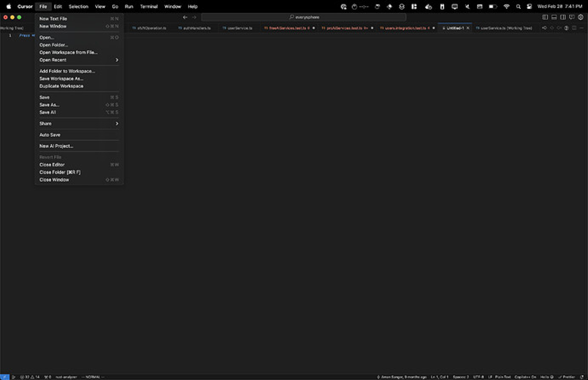The width and height of the screenshot is (588, 380).
Task: Toggle Auto Save in File menu
Action: 79,135
